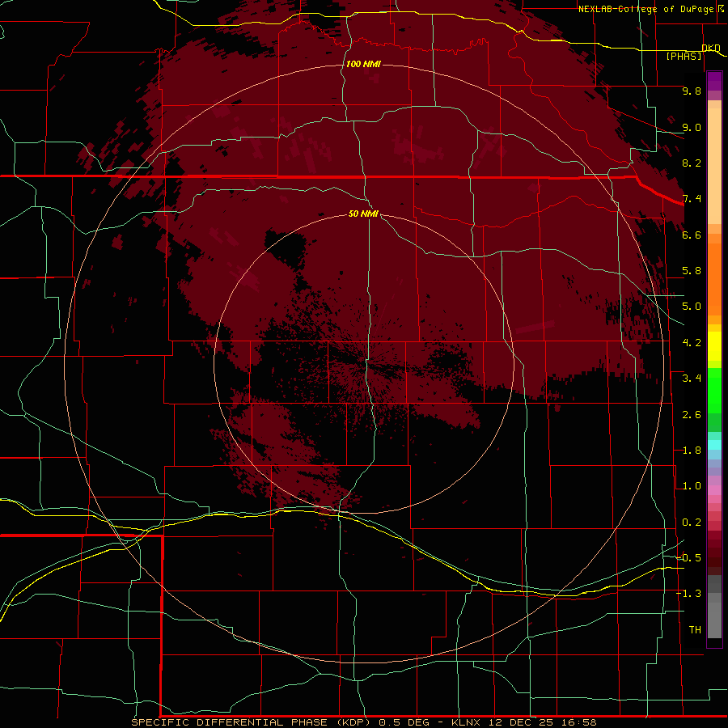Click the 100 NMI range ring label

coord(363,64)
